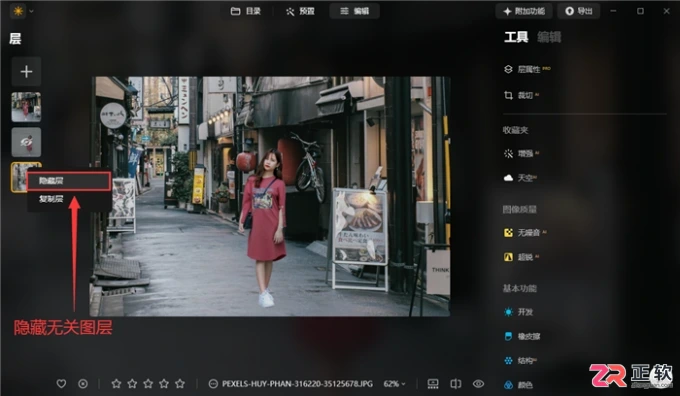Switch to the greyed 编辑 panel tab
The height and width of the screenshot is (396, 680).
click(x=549, y=37)
